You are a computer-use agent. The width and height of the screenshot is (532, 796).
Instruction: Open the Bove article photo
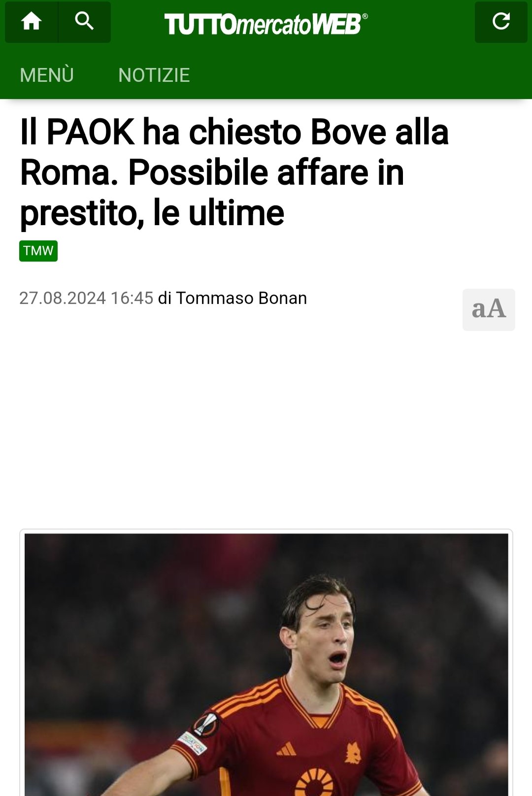(266, 664)
